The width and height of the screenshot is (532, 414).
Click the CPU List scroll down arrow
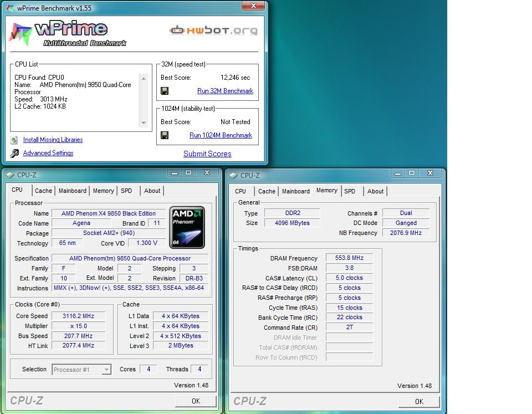pos(144,123)
